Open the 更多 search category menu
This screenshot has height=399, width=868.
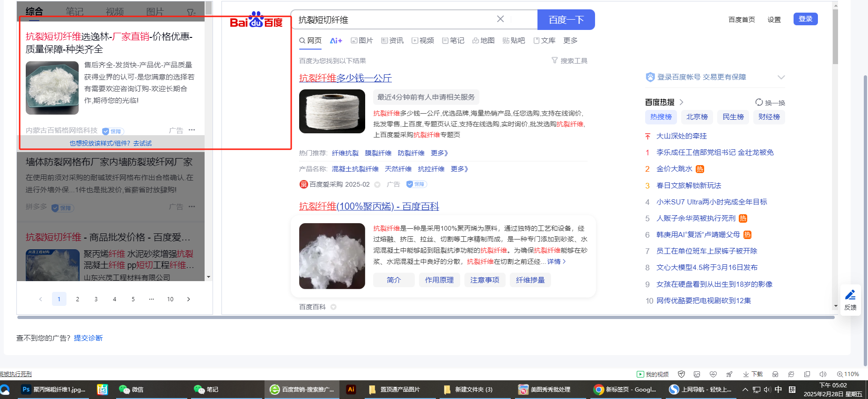point(570,41)
